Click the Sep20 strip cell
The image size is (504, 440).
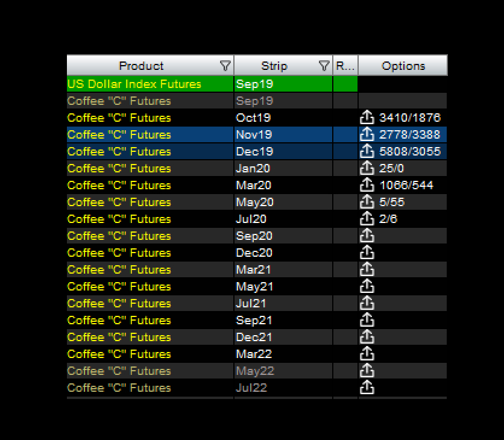pos(283,236)
